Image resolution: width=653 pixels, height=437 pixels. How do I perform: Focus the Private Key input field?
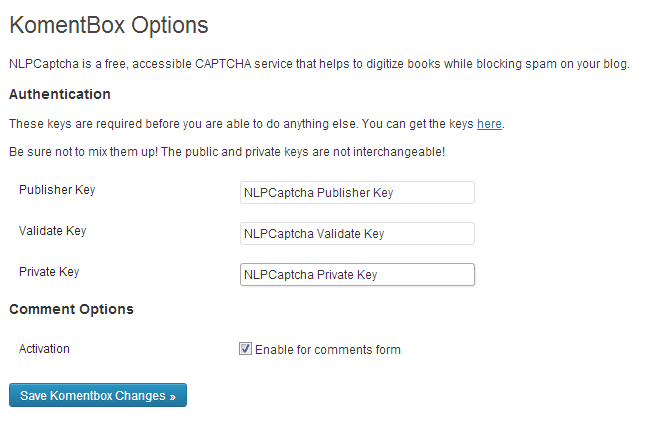[357, 275]
